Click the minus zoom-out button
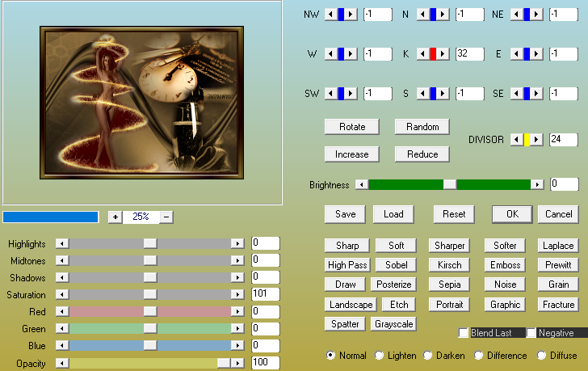Image resolution: width=588 pixels, height=371 pixels. [x=166, y=217]
